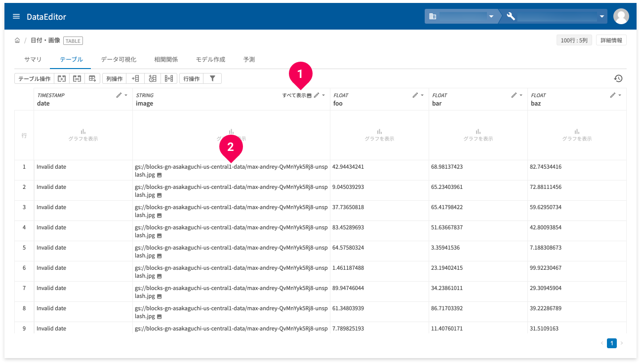Edit the bar column with pencil icon
This screenshot has height=364, width=641.
click(514, 95)
